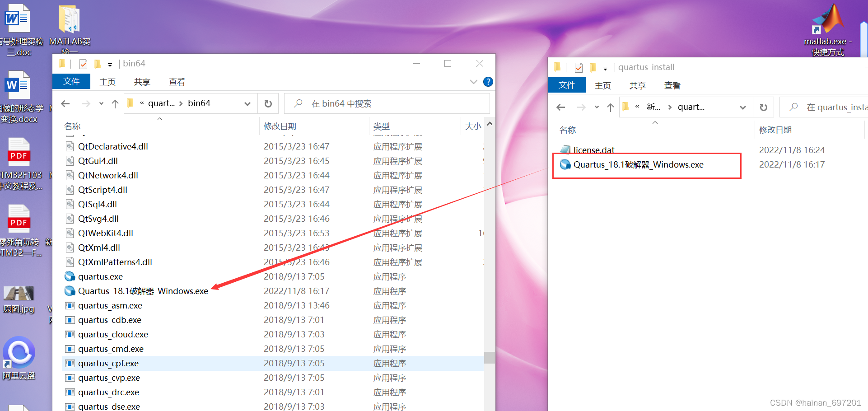Viewport: 868px width, 411px height.
Task: Select QtWebKit4.dll file
Action: tap(106, 233)
